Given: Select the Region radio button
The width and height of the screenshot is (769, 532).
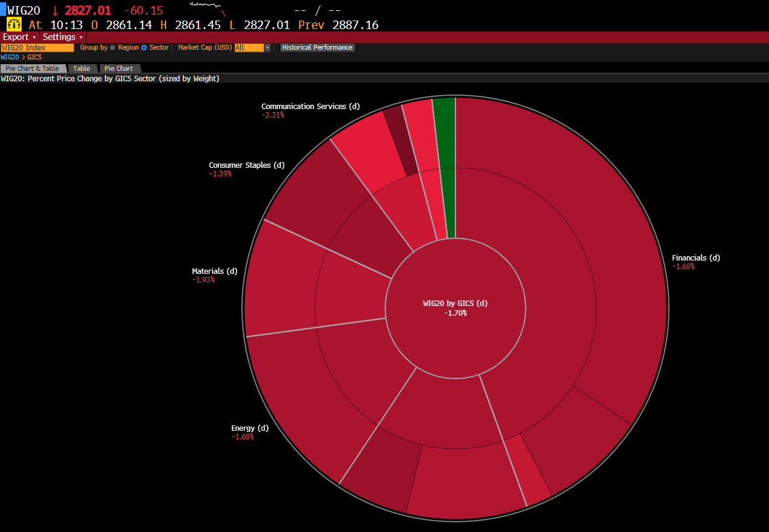Looking at the screenshot, I should click(x=112, y=47).
